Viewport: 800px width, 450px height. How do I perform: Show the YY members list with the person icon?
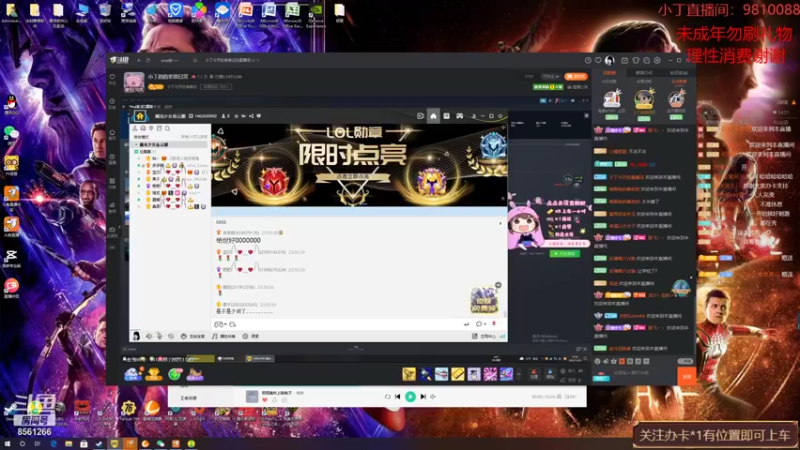click(x=135, y=129)
